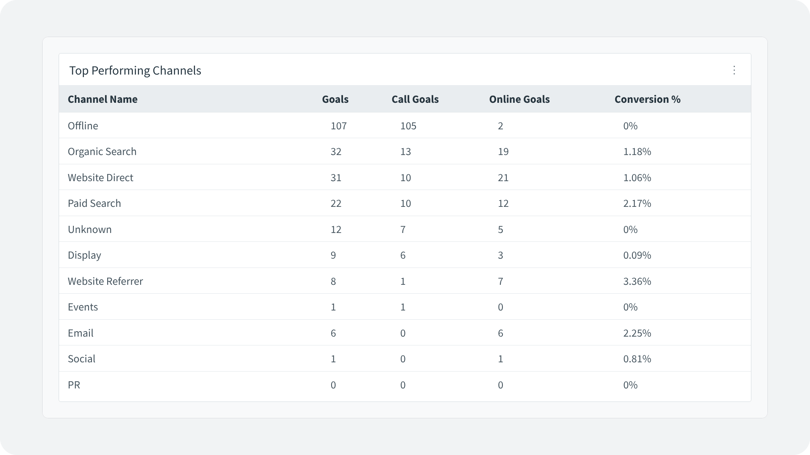Select the Website Referrer channel name
Image resolution: width=810 pixels, height=455 pixels.
[105, 281]
